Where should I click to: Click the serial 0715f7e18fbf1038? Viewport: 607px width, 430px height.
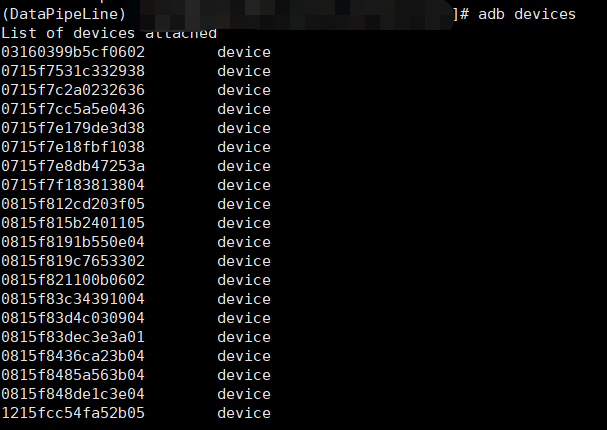point(73,147)
